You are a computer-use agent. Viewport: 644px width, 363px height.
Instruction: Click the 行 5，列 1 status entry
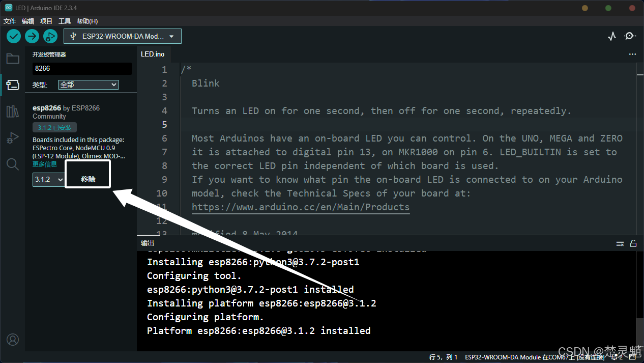point(443,357)
